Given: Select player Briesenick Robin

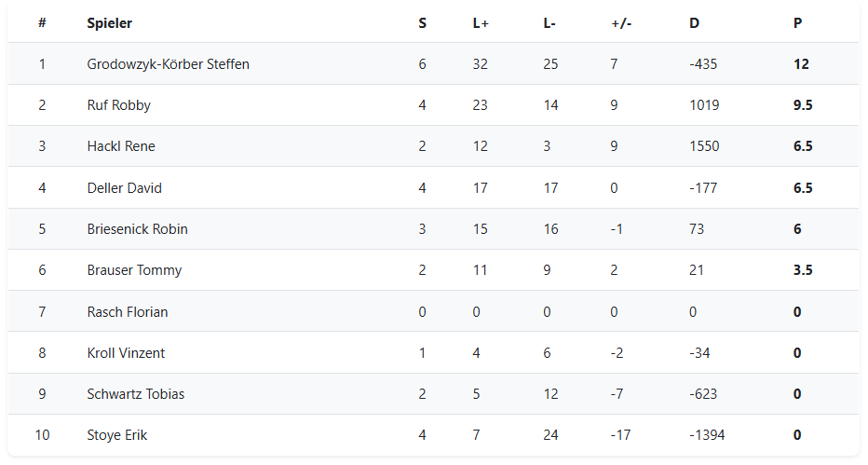Looking at the screenshot, I should coord(137,229).
